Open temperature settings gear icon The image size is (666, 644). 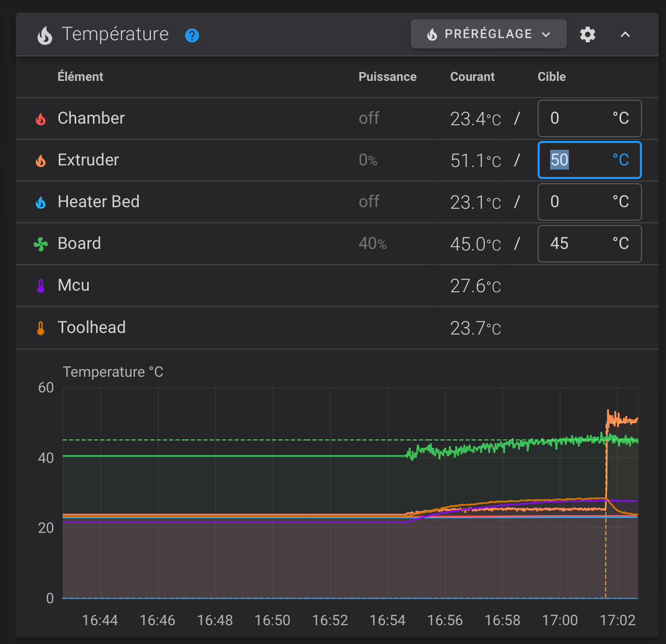[588, 34]
